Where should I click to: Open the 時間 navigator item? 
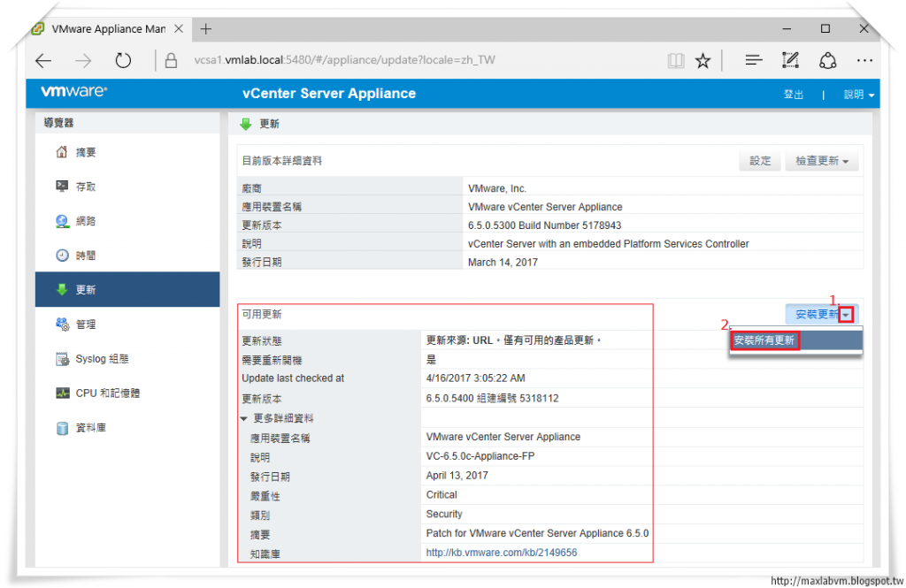pos(127,255)
